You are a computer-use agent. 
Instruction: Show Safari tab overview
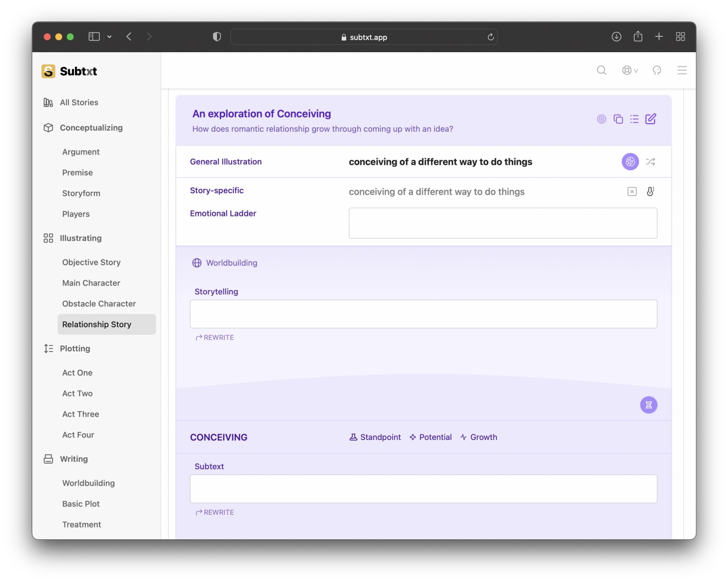(x=681, y=36)
